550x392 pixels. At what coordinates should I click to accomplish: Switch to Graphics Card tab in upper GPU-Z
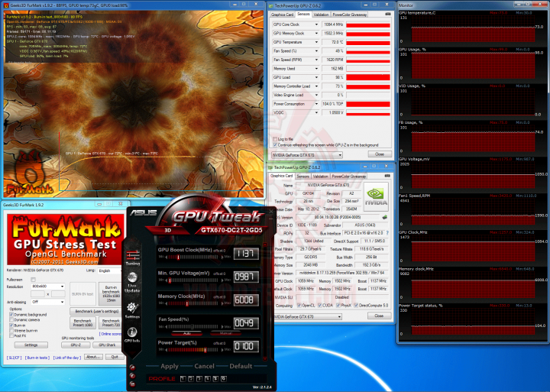tap(282, 15)
